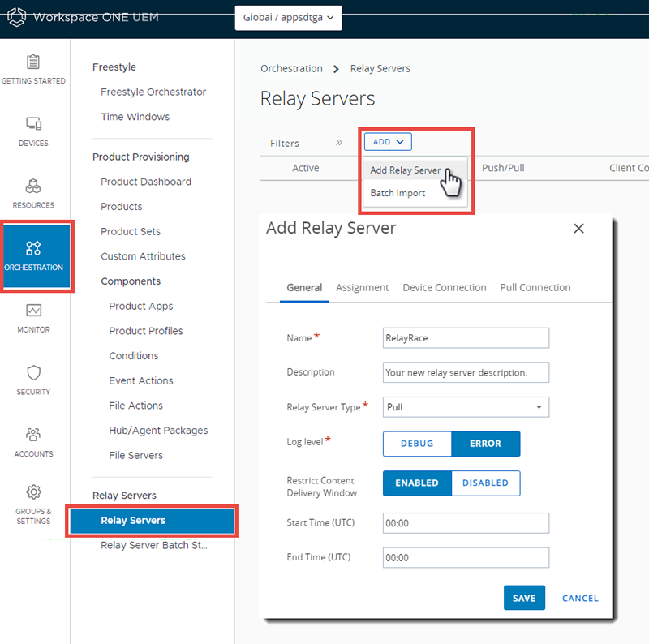Open Event Actions
This screenshot has height=644, width=649.
coord(140,380)
